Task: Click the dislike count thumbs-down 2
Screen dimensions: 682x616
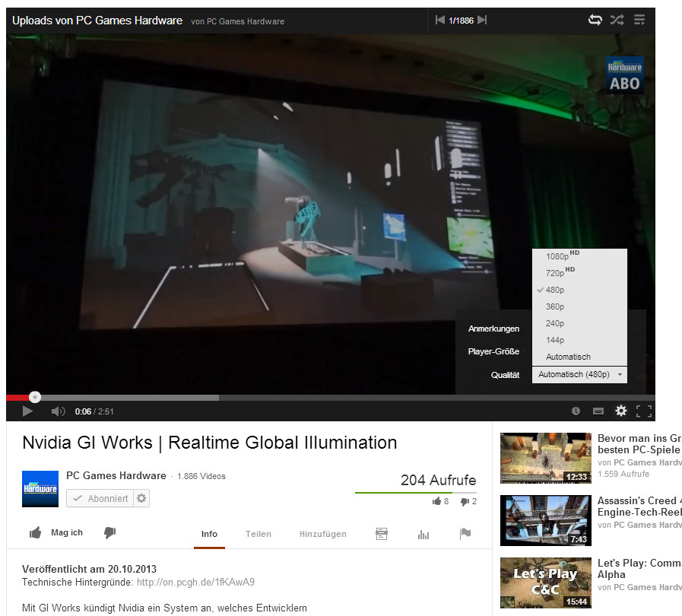Action: coord(468,502)
